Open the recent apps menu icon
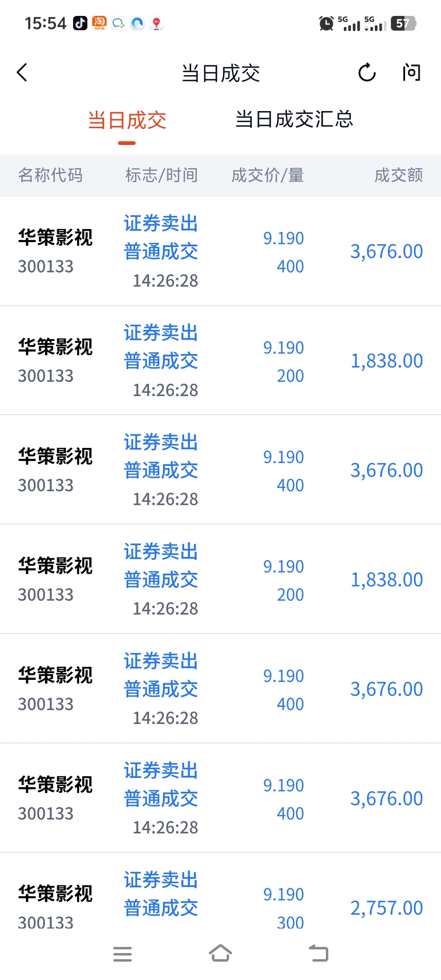Image resolution: width=441 pixels, height=980 pixels. [122, 954]
